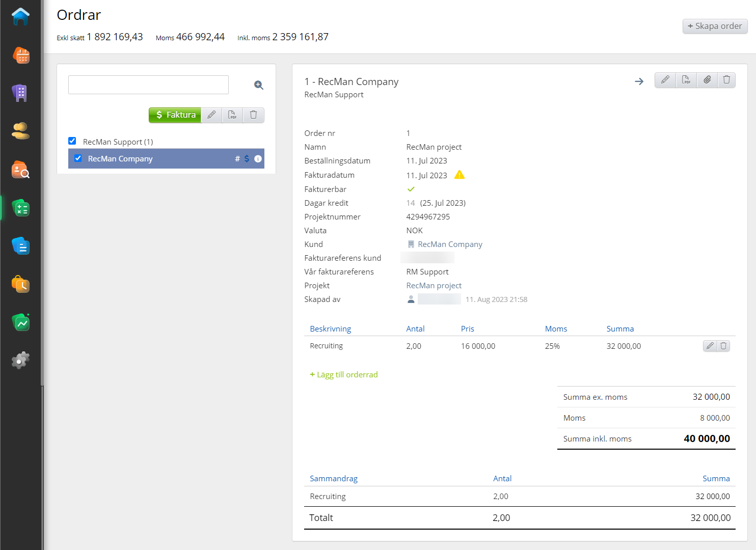Viewport: 756px width, 550px height.
Task: Uncheck the RecMan Company checkbox
Action: 78,158
